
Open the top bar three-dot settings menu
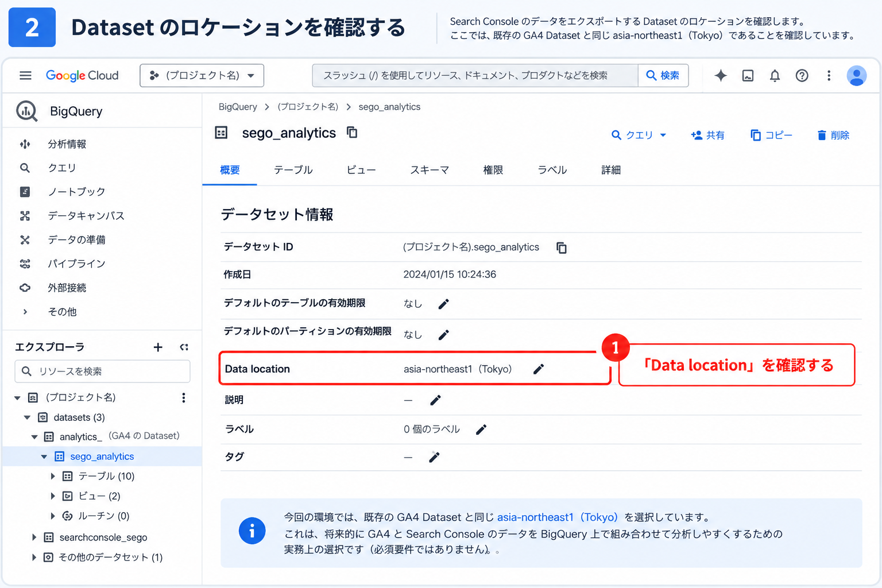[829, 75]
